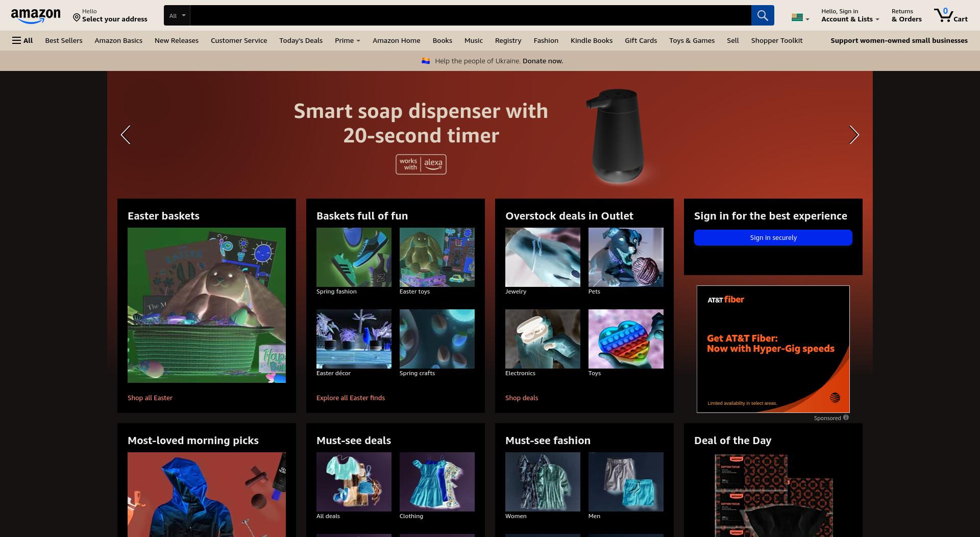
Task: Open Toys pop-it outlet thumbnail
Action: click(x=626, y=339)
